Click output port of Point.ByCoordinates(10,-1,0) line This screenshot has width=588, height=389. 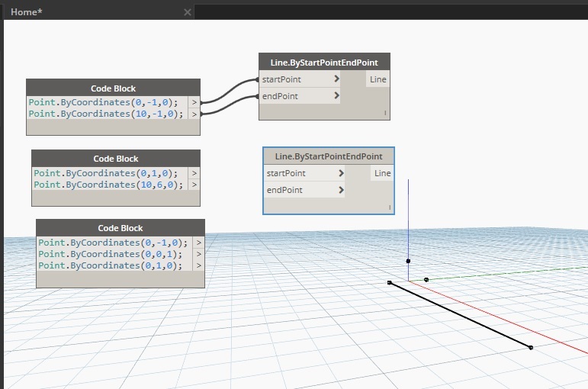coord(194,114)
